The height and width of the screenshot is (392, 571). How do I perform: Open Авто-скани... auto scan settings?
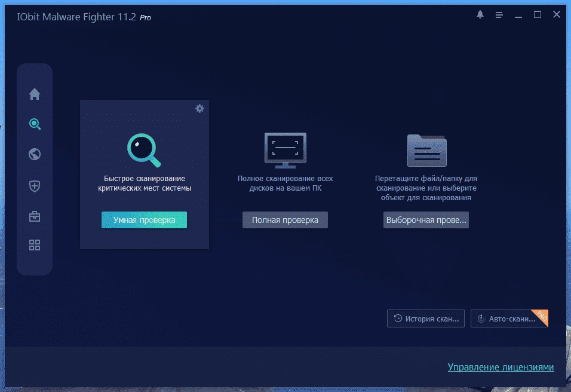point(509,318)
